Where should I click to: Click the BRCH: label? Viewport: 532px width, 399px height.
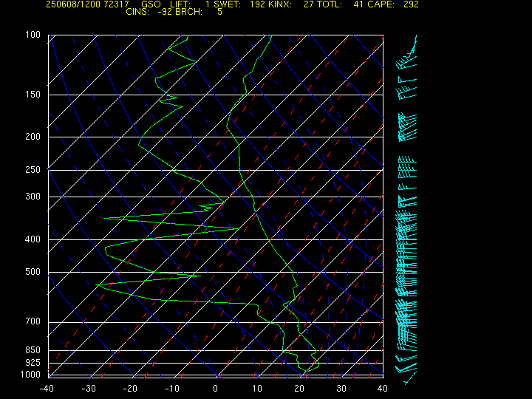[x=189, y=12]
